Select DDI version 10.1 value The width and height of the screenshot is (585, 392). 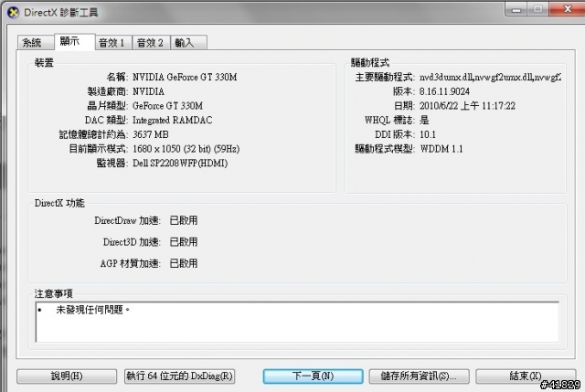click(x=428, y=134)
